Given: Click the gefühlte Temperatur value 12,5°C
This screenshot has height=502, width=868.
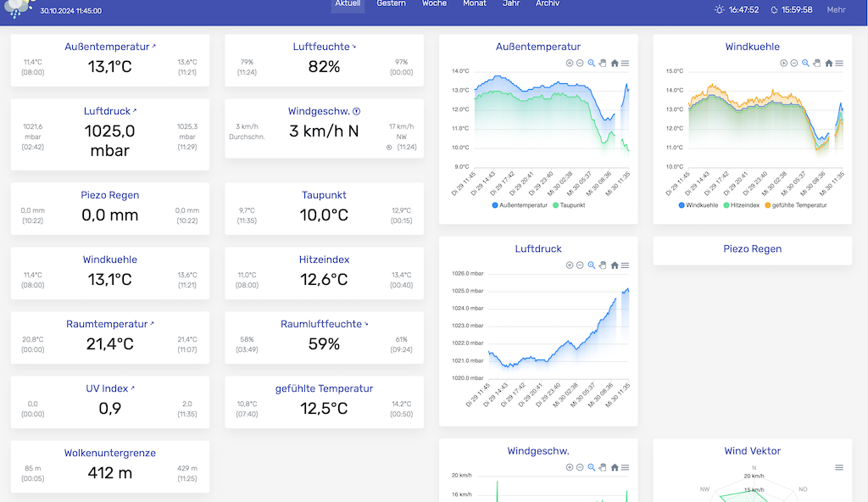Looking at the screenshot, I should pyautogui.click(x=324, y=409).
